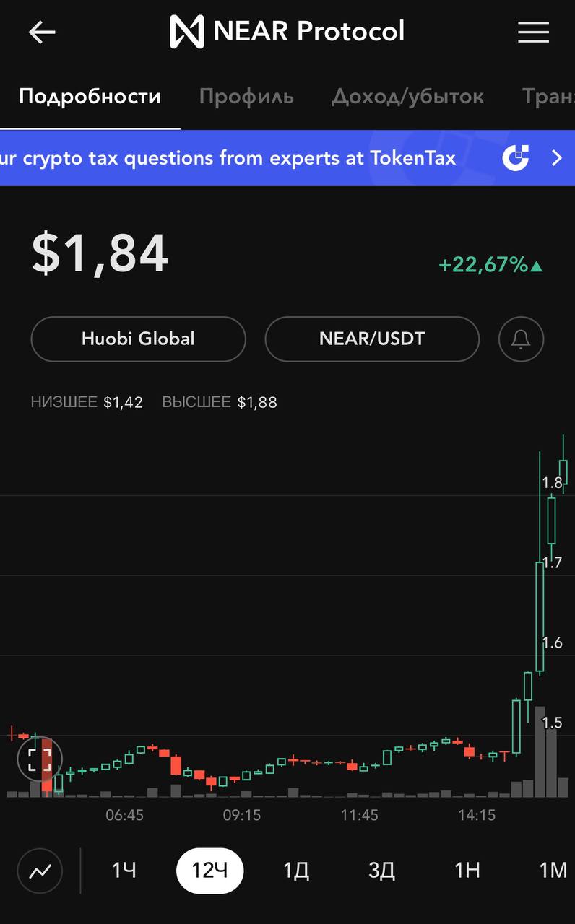Tap the 1.5 price axis label
The image size is (575, 924).
click(552, 723)
